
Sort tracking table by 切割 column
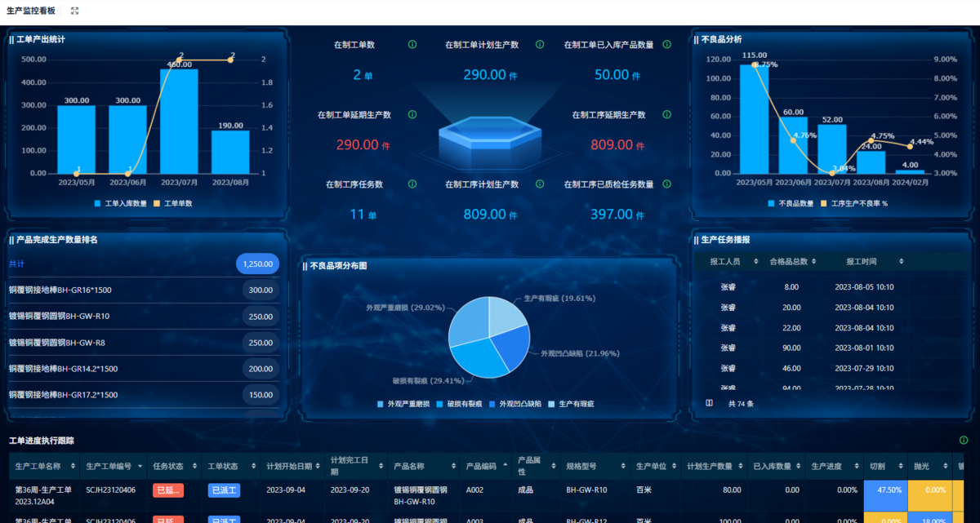click(900, 466)
